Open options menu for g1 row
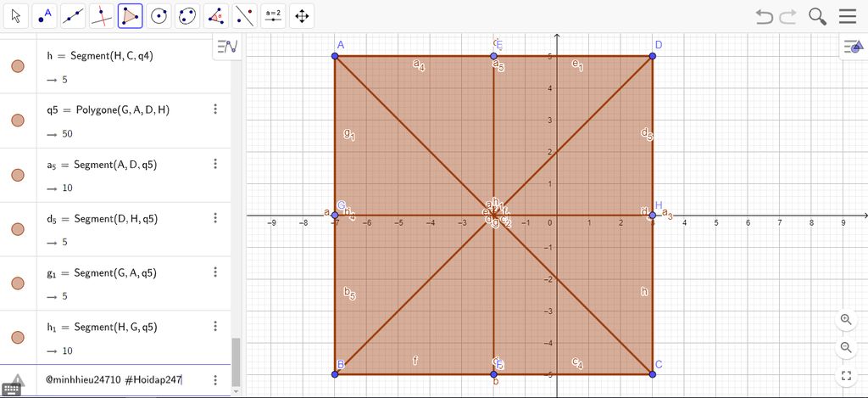This screenshot has height=398, width=868. coord(216,272)
